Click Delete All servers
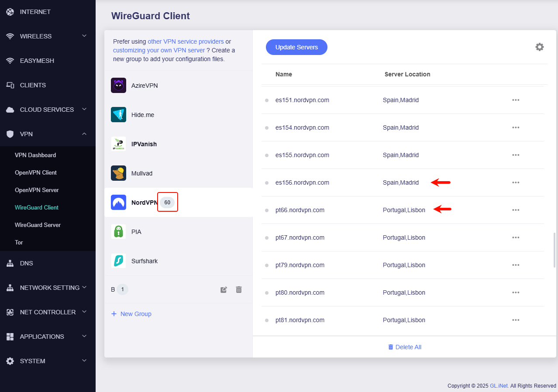Image resolution: width=558 pixels, height=392 pixels. (x=405, y=347)
